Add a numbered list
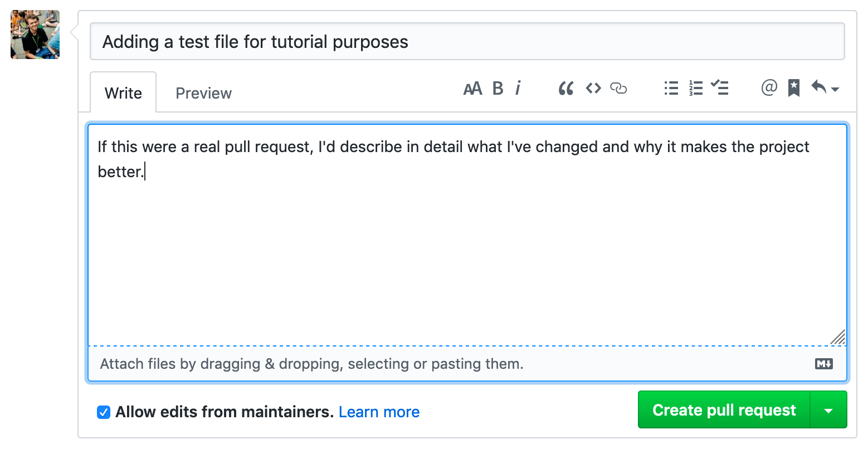 pos(695,89)
